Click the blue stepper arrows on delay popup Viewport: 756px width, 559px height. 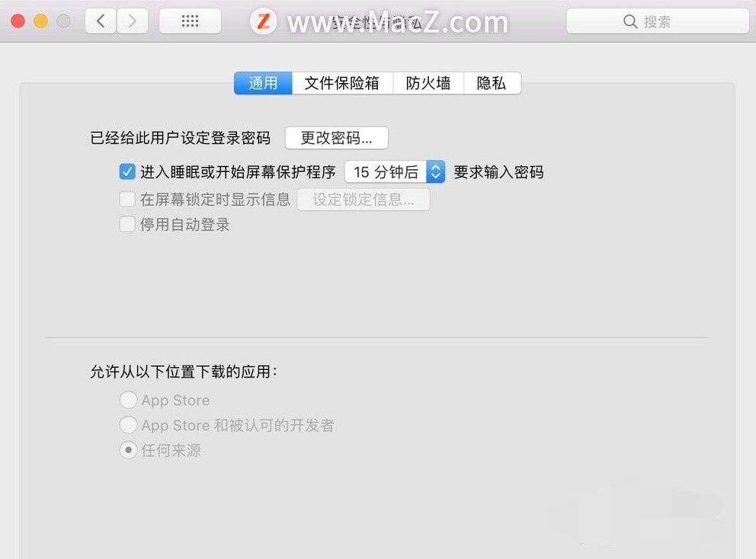tap(435, 172)
